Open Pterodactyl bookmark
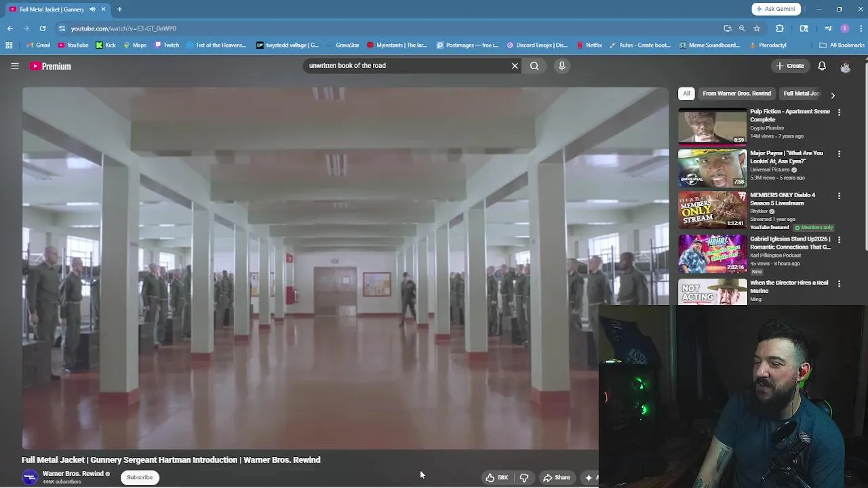This screenshot has height=488, width=868. tap(768, 45)
